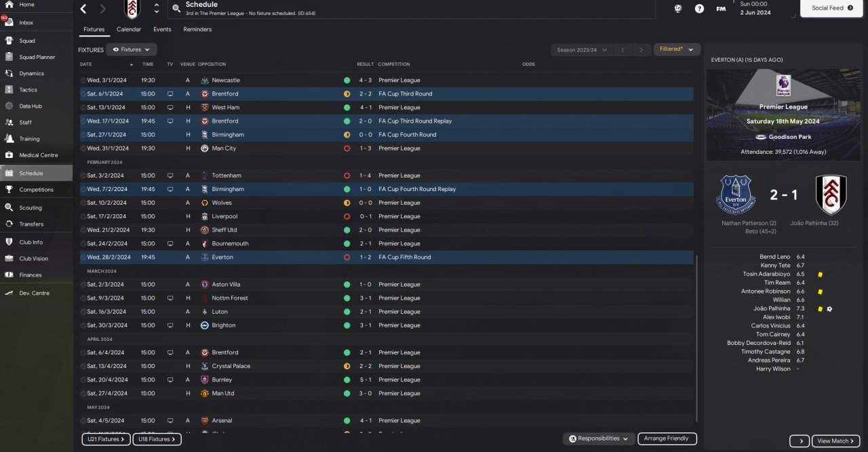The width and height of the screenshot is (868, 452).
Task: Click the fixtures list vertical scrollbar
Action: [x=696, y=337]
